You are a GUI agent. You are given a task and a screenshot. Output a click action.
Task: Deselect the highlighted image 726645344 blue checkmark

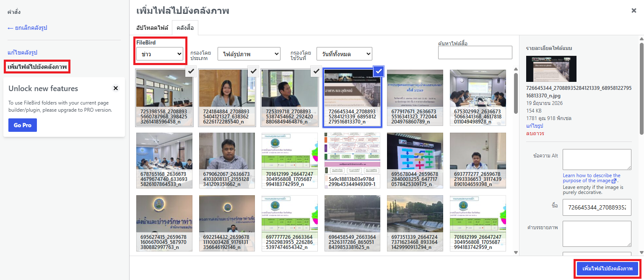pyautogui.click(x=379, y=71)
